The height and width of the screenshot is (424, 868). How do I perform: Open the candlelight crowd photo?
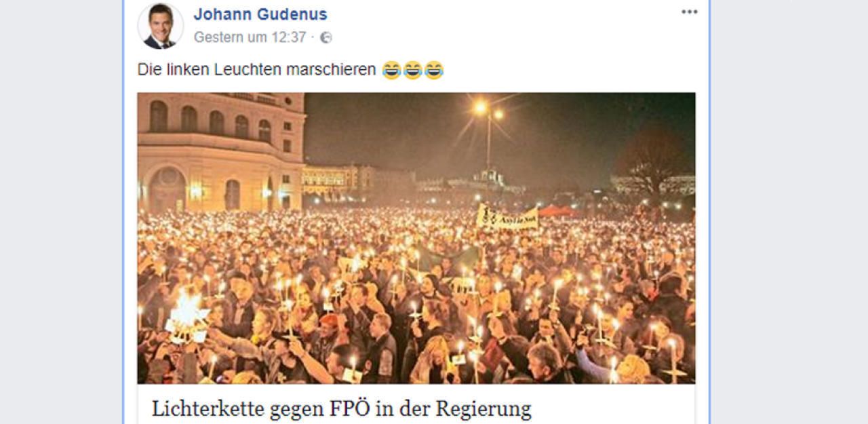[x=416, y=238]
